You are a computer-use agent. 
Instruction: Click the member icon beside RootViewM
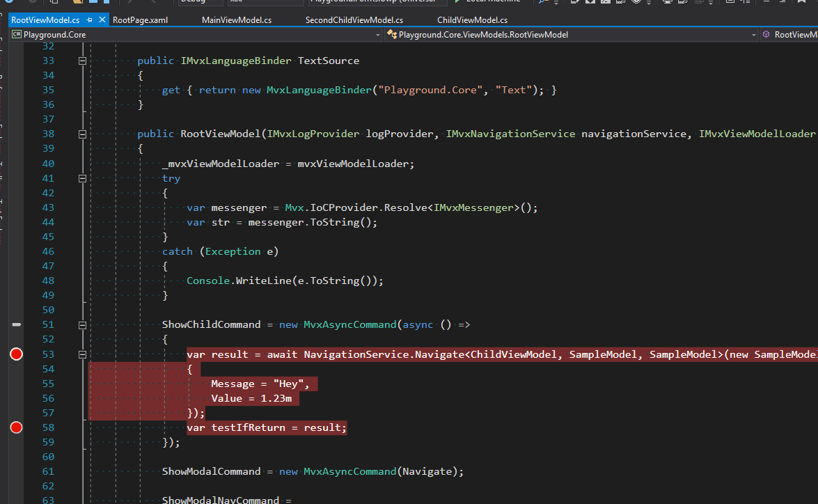click(766, 34)
